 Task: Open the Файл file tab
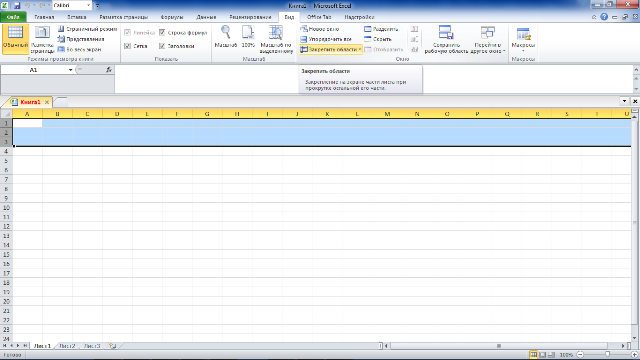pyautogui.click(x=13, y=17)
